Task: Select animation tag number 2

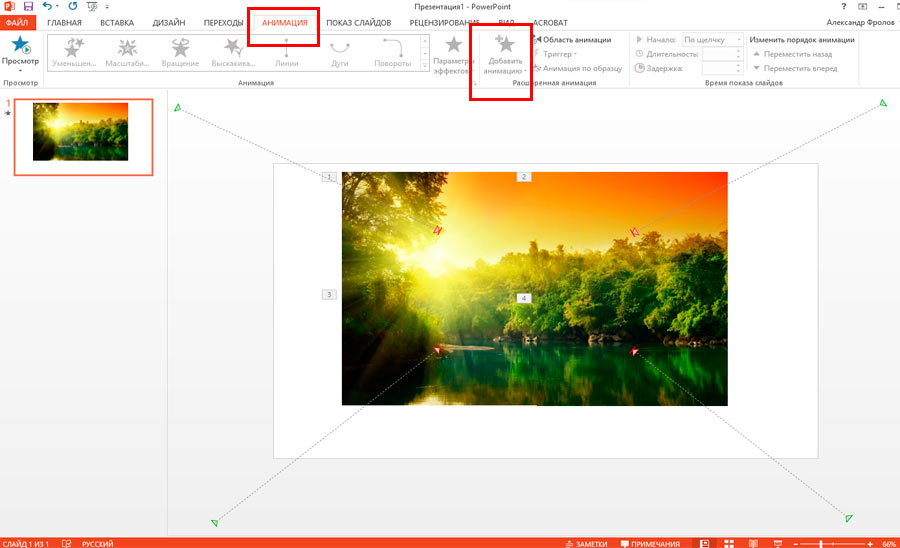Action: coord(523,177)
